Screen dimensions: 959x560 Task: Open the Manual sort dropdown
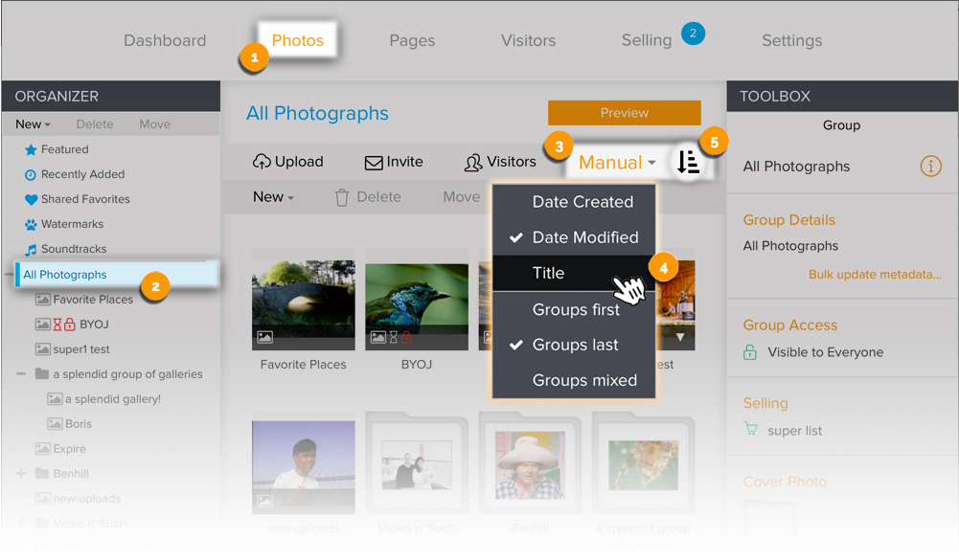pos(617,163)
